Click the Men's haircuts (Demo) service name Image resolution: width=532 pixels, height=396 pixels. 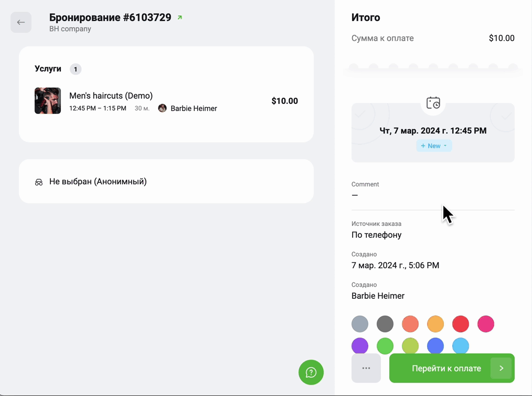pyautogui.click(x=111, y=96)
